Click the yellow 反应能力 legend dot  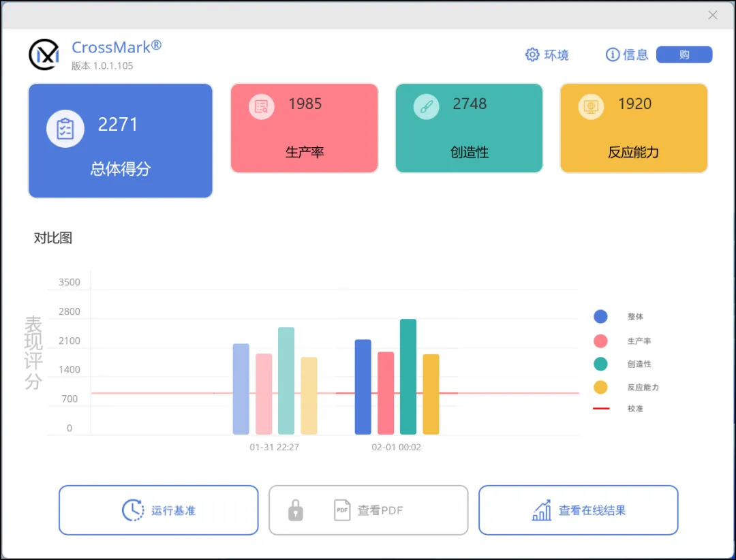(600, 387)
